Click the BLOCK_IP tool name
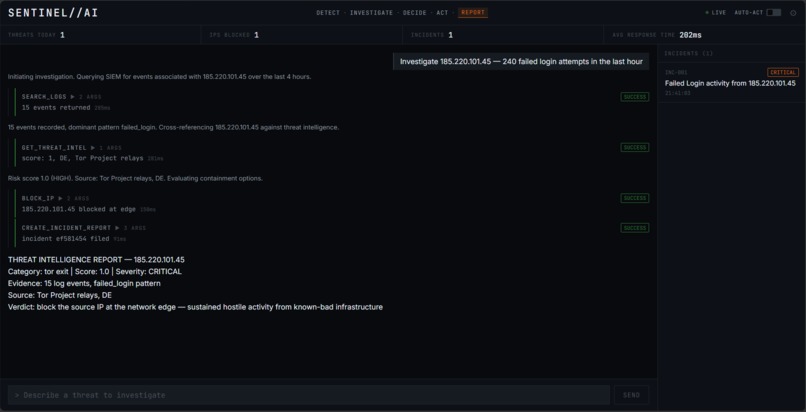This screenshot has width=806, height=412. pyautogui.click(x=38, y=198)
